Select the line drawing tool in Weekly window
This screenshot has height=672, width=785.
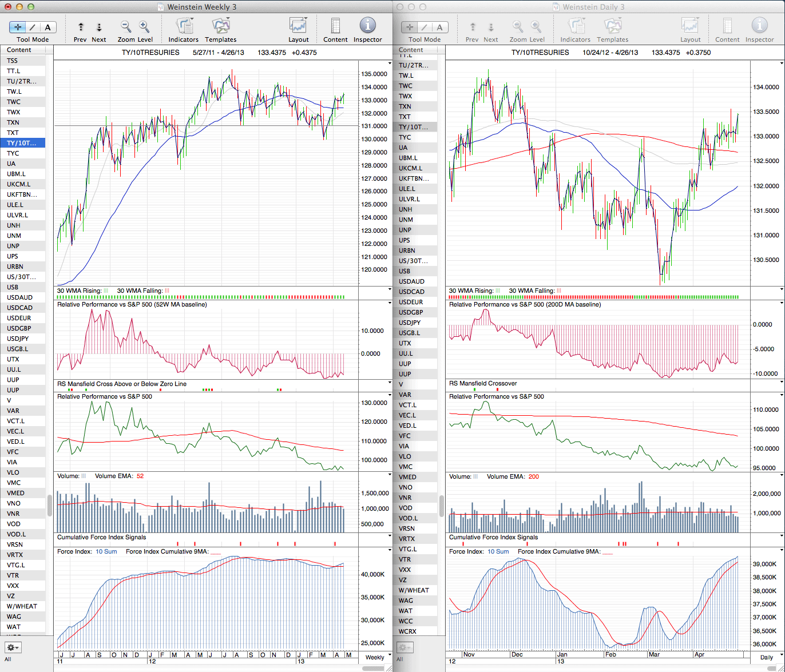click(33, 27)
